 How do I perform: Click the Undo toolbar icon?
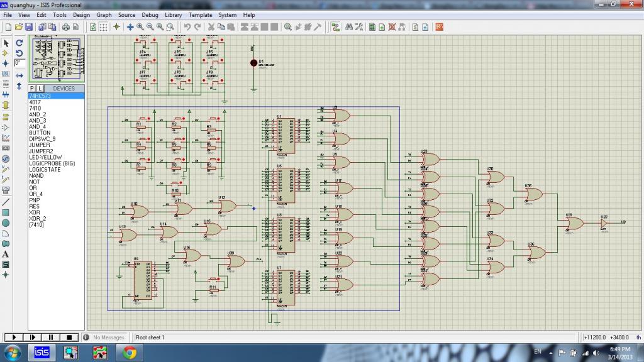187,27
